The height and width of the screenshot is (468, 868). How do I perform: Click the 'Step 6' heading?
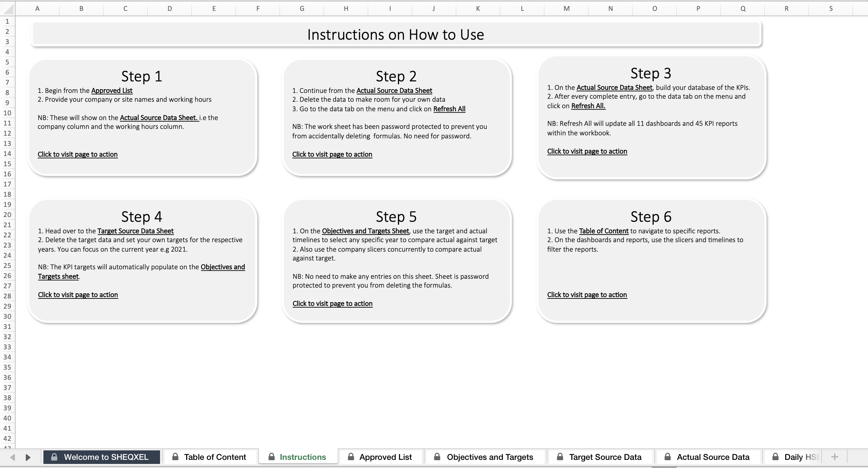coord(651,217)
